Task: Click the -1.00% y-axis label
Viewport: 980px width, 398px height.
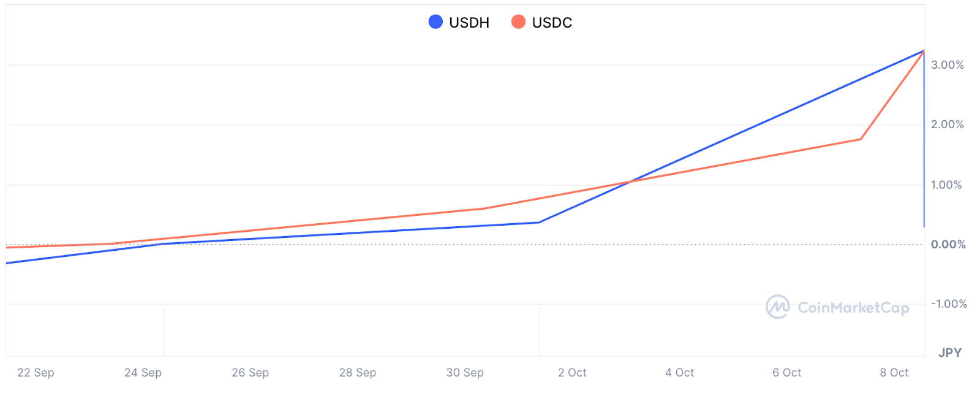Action: tap(949, 304)
